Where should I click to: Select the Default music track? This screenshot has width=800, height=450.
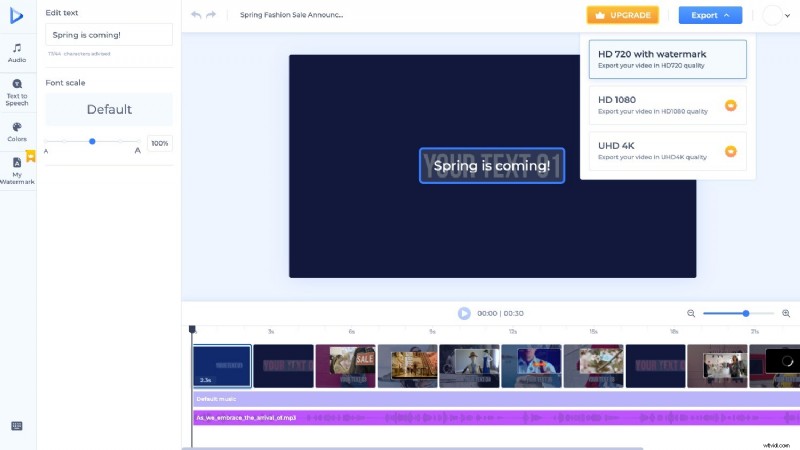(496, 399)
